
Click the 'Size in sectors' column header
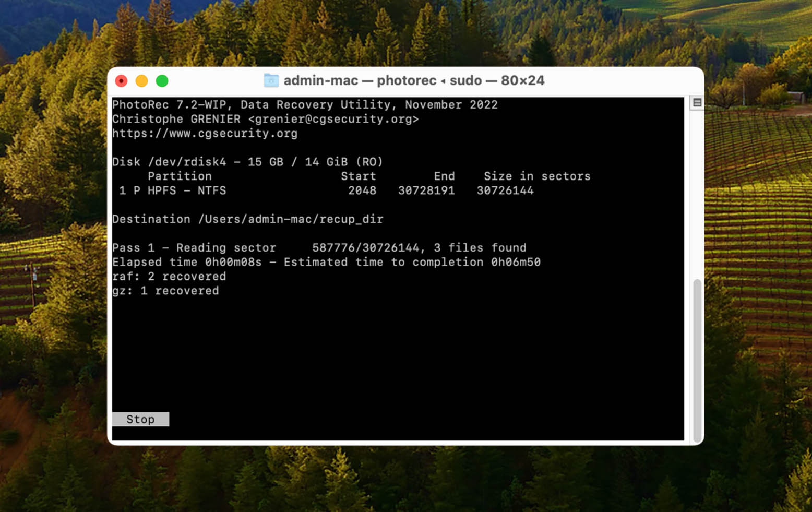coord(536,176)
